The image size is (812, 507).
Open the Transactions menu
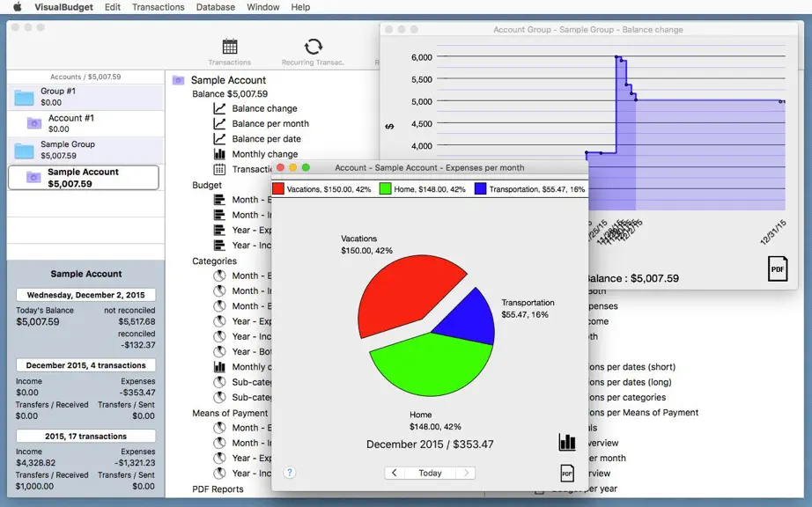pyautogui.click(x=158, y=7)
